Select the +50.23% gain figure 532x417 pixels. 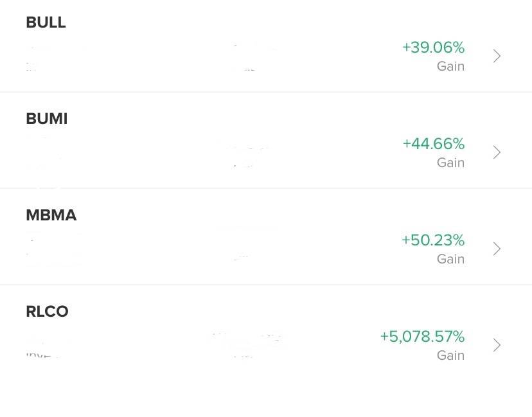432,240
